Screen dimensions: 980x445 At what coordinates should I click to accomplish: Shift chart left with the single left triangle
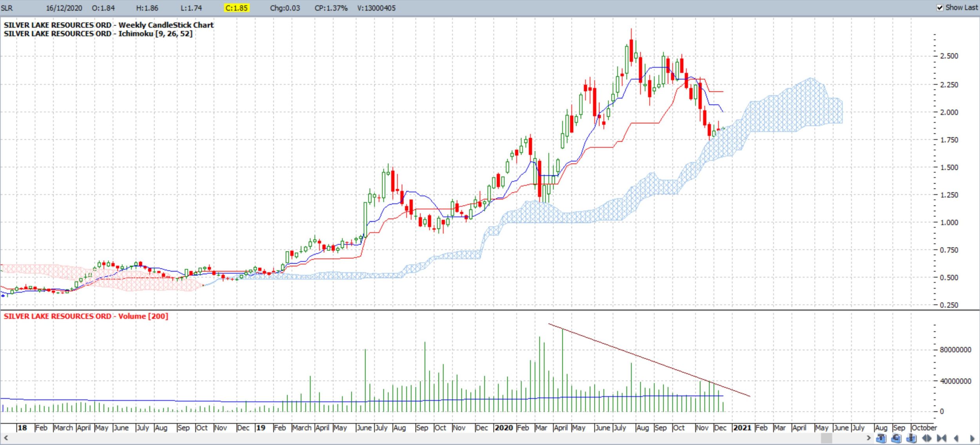956,438
